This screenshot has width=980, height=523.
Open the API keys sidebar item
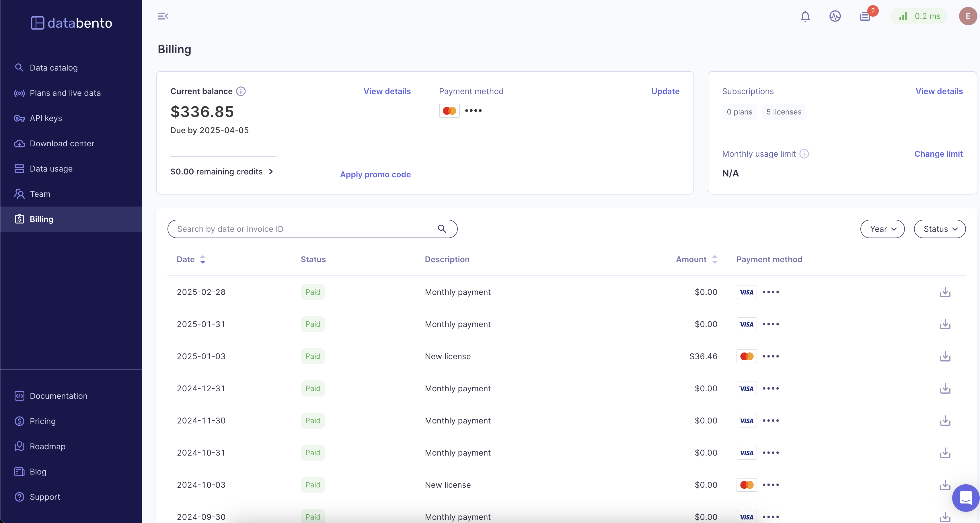point(46,118)
